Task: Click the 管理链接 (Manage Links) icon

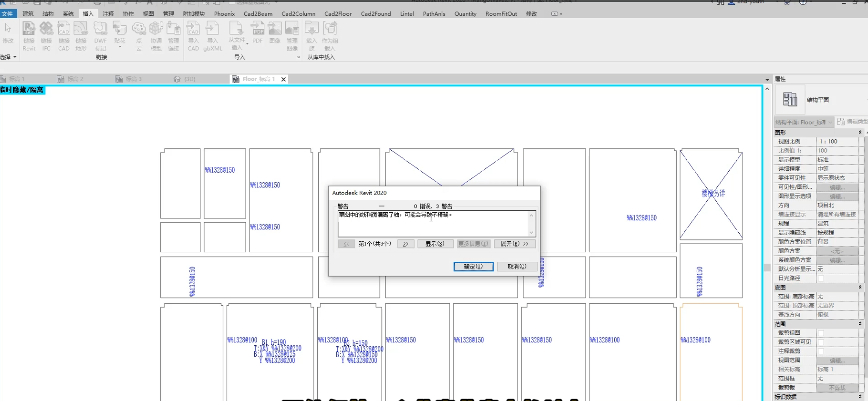Action: [173, 36]
